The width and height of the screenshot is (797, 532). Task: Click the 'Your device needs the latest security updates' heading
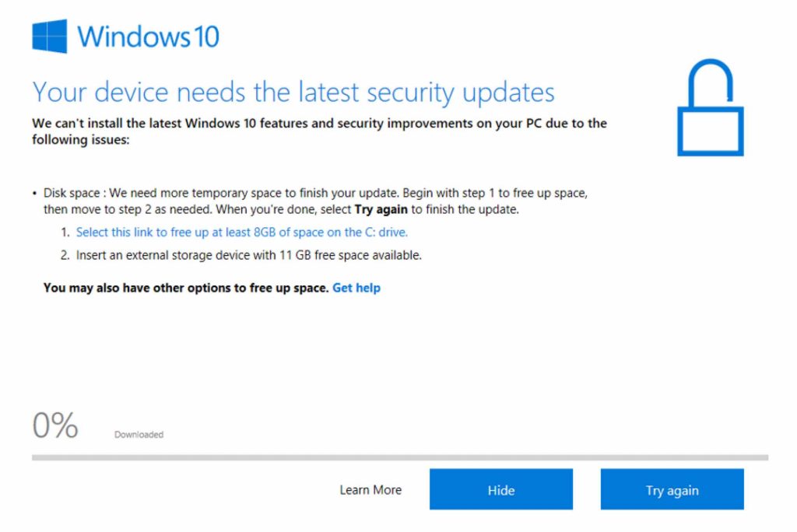point(293,93)
